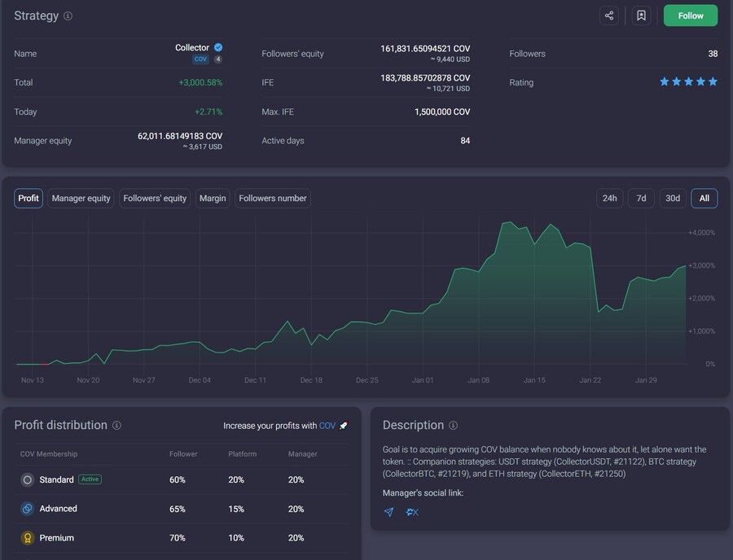Open the manager's X social link icon

(412, 512)
